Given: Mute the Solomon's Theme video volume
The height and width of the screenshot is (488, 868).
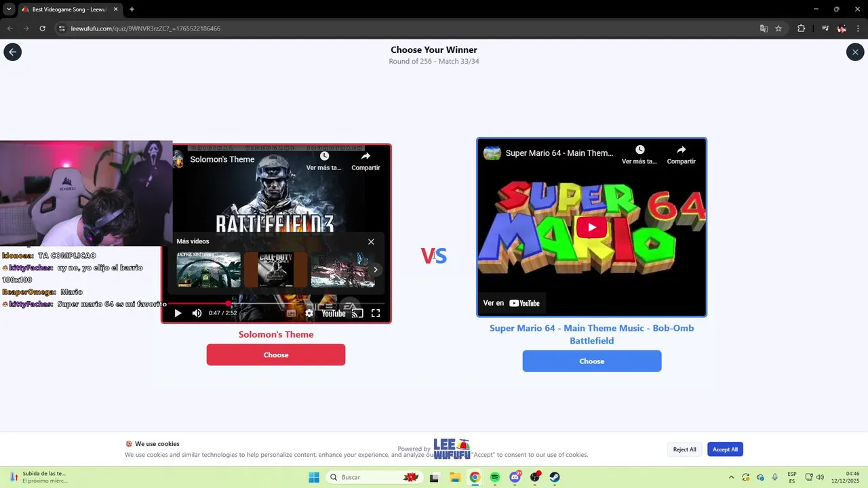Looking at the screenshot, I should pos(197,313).
